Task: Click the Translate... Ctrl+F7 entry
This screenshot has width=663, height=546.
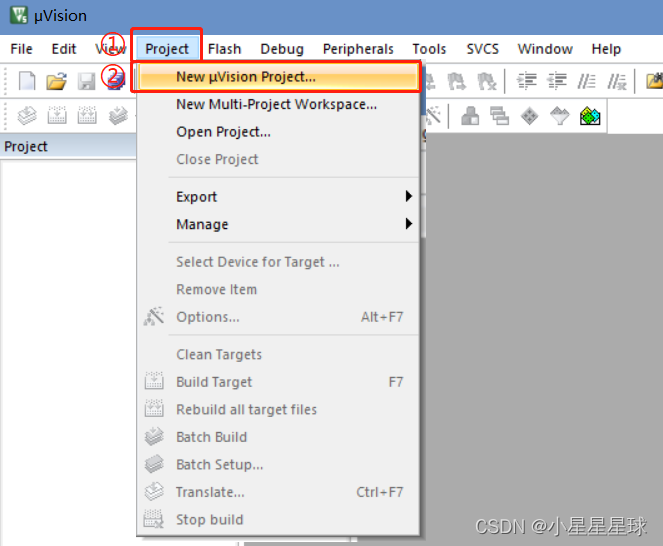Action: coord(278,492)
